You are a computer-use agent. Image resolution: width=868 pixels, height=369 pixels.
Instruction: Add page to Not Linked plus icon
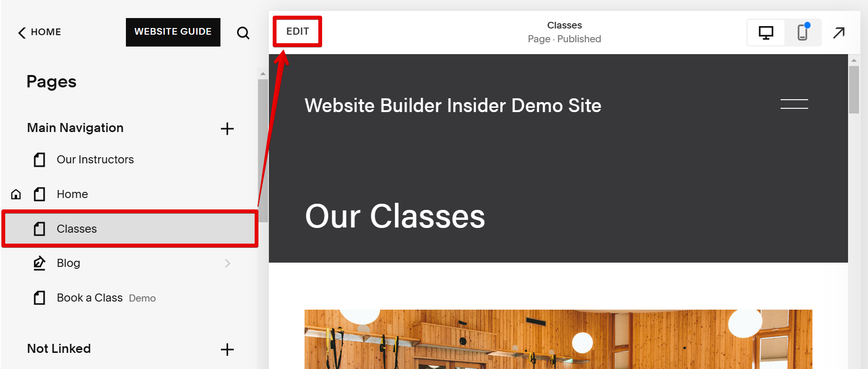(227, 350)
